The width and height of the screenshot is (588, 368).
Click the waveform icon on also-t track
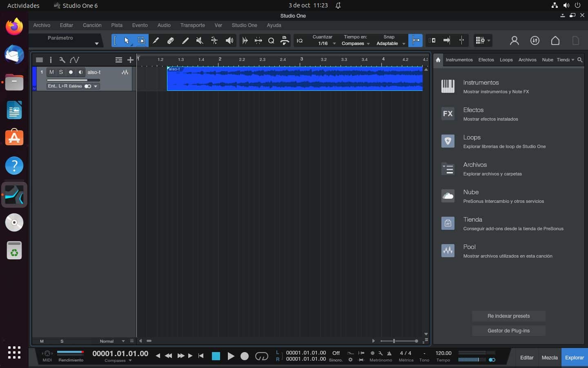(x=125, y=72)
